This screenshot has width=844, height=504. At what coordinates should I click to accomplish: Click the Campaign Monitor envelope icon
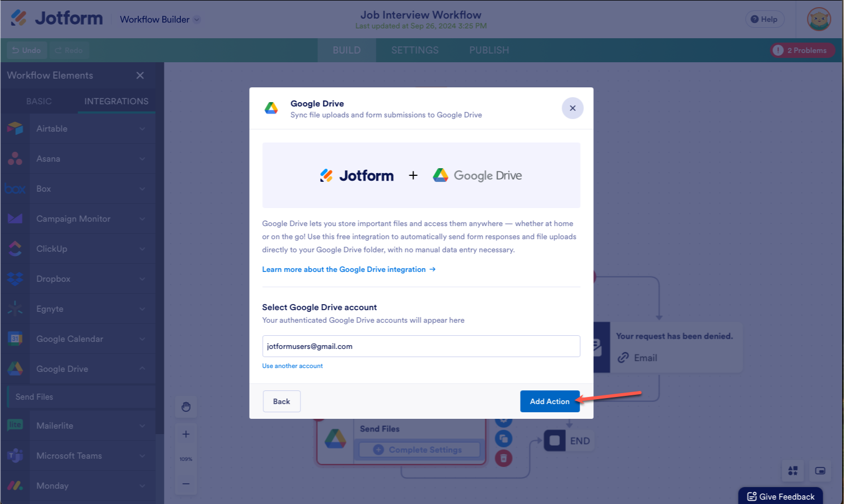click(15, 219)
